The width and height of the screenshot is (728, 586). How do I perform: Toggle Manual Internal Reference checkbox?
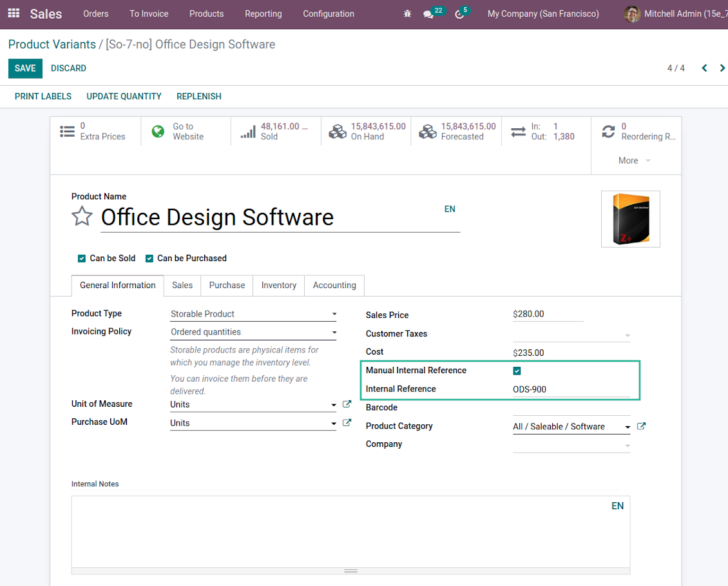point(517,371)
